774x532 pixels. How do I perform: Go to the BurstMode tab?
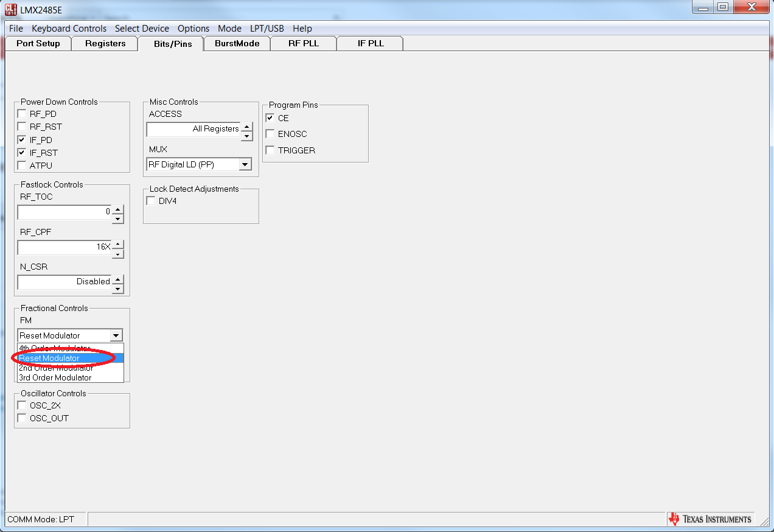(x=237, y=43)
